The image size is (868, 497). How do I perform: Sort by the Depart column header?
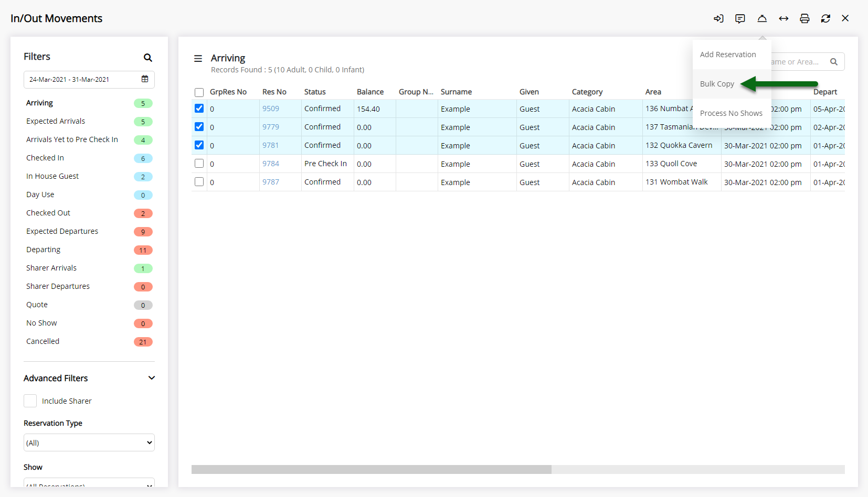(x=825, y=92)
